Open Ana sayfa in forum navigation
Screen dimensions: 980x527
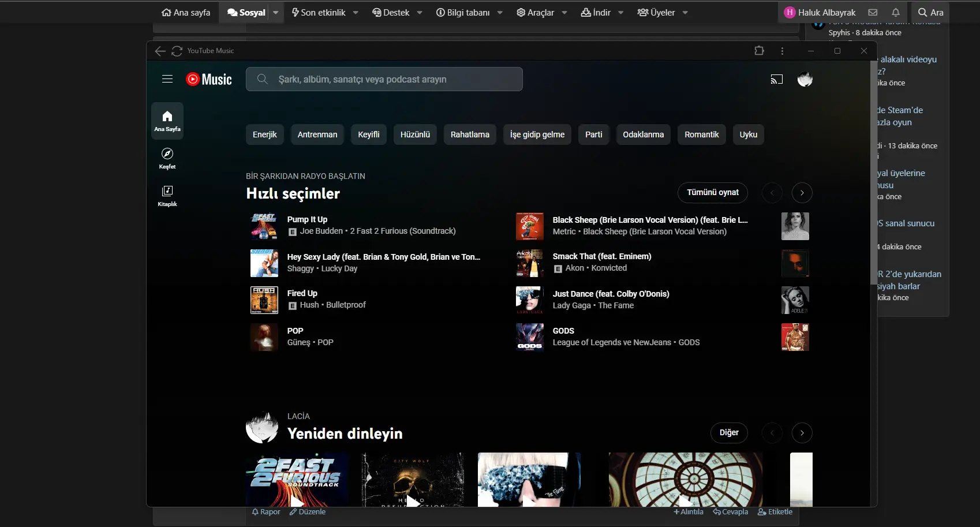pos(186,12)
